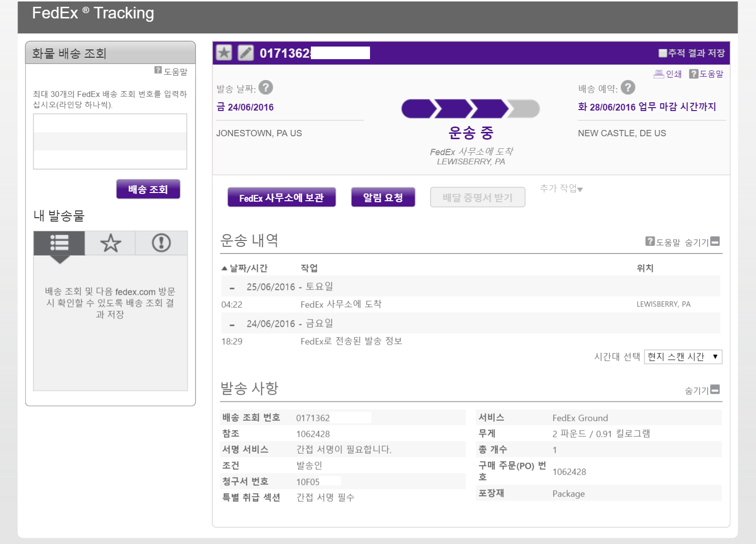Image resolution: width=756 pixels, height=544 pixels.
Task: Click in the tracking number input box
Action: pyautogui.click(x=110, y=141)
